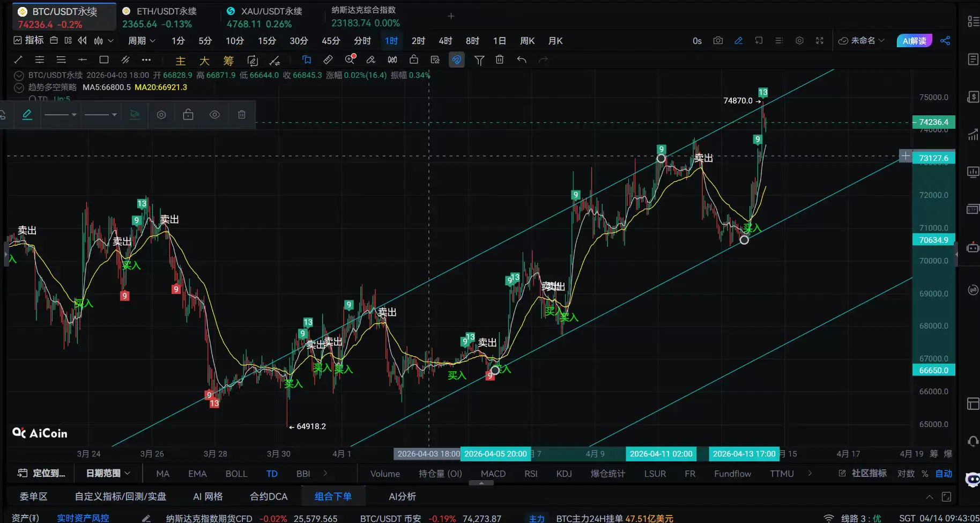This screenshot has width=980, height=523.
Task: Take a chart screenshot with camera icon
Action: pos(718,41)
